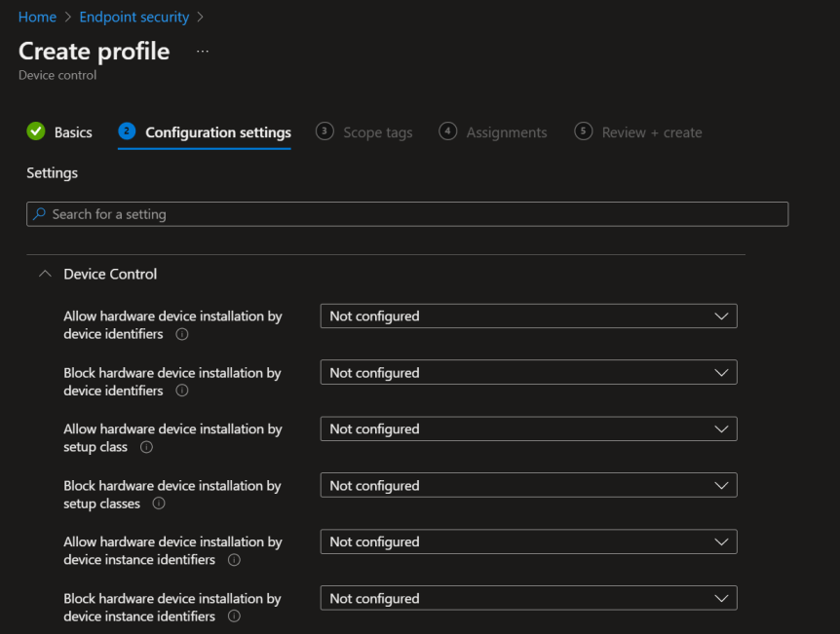
Task: Click the info icon beside Block installation by setup classes
Action: tap(158, 504)
